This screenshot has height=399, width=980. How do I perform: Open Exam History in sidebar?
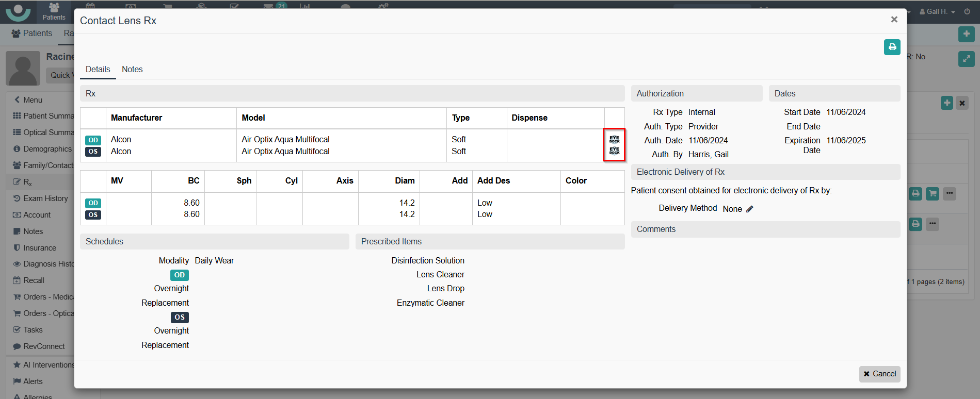click(45, 198)
